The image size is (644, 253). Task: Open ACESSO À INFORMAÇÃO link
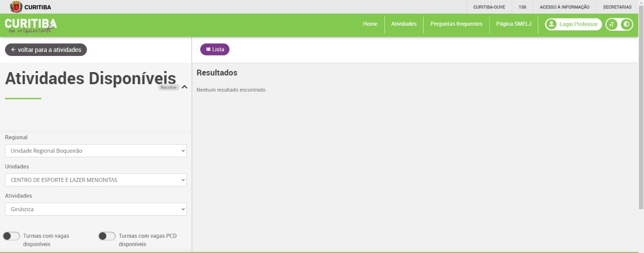coord(565,7)
